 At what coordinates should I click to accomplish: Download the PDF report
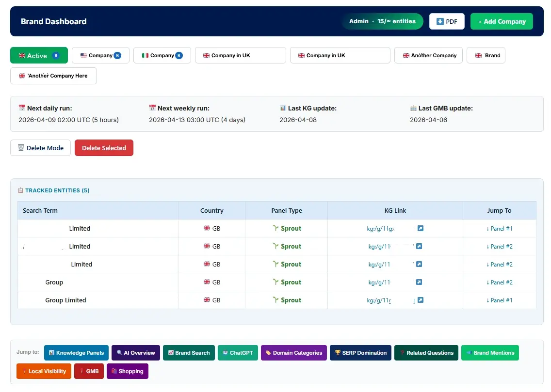[447, 21]
